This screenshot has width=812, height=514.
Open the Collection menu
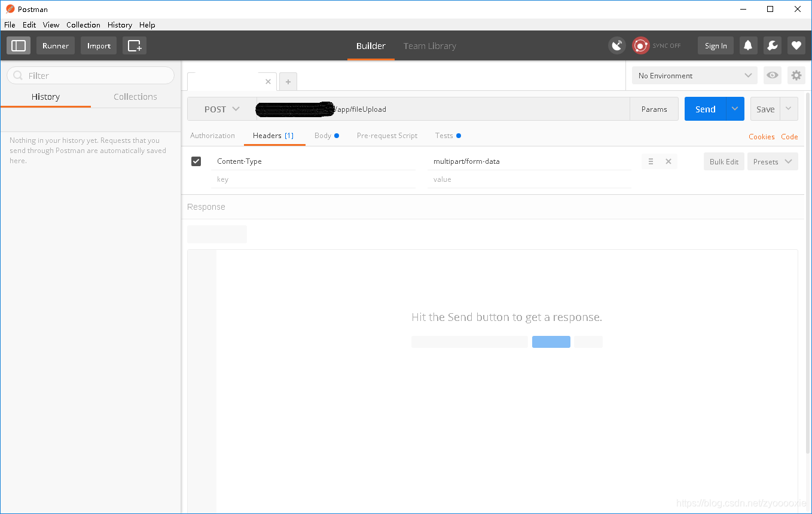pos(83,25)
